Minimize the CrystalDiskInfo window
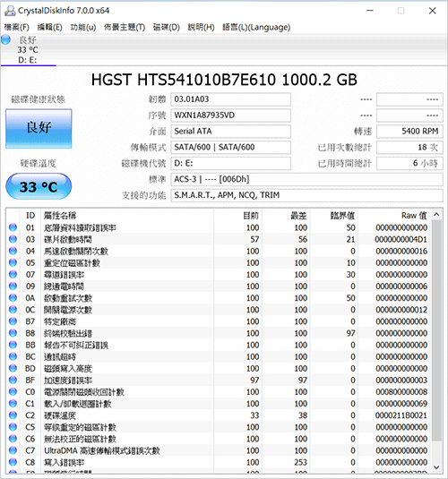 coord(370,11)
